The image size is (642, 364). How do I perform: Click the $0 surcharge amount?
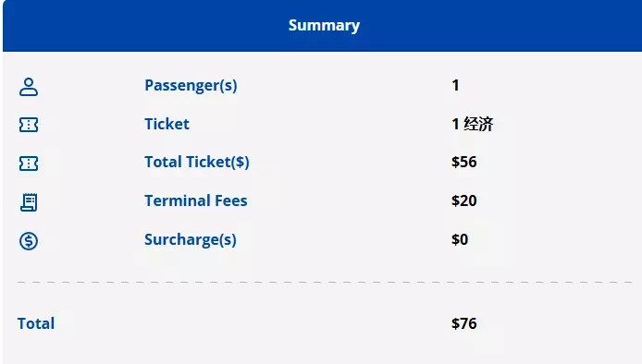pyautogui.click(x=460, y=239)
